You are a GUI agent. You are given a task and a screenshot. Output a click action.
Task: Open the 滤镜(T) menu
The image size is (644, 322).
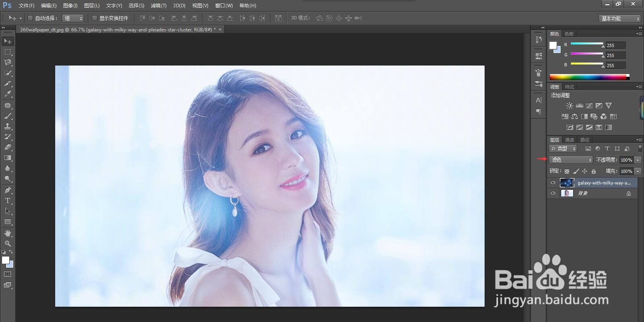click(159, 6)
